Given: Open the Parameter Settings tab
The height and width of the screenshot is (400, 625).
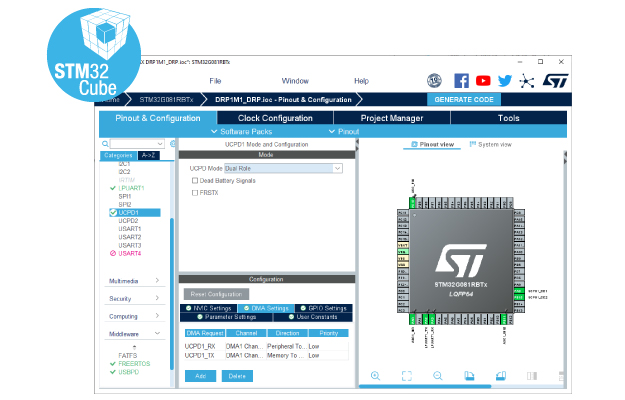Looking at the screenshot, I should tap(226, 317).
